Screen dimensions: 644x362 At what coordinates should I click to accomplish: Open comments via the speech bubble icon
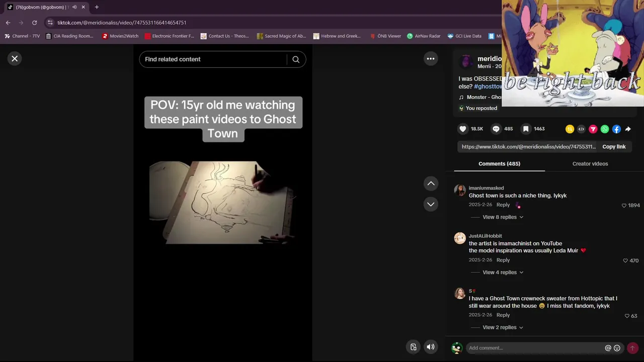click(x=496, y=129)
